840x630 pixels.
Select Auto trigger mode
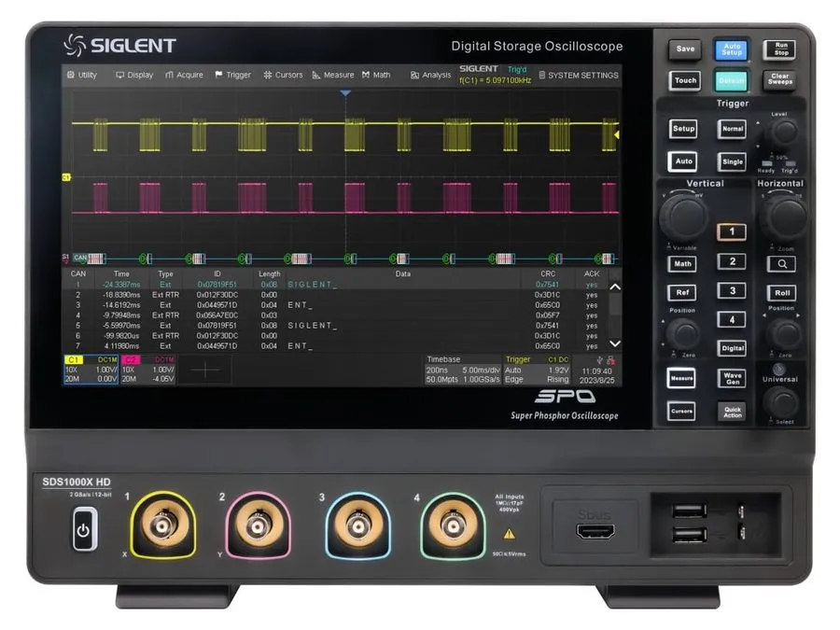683,161
